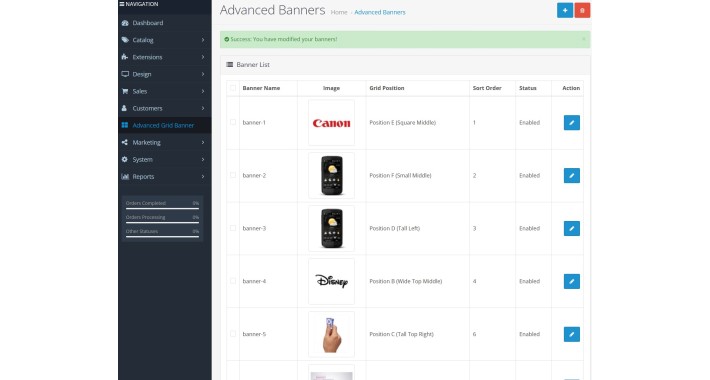Click the banner-2 phone thumbnail

tap(331, 175)
